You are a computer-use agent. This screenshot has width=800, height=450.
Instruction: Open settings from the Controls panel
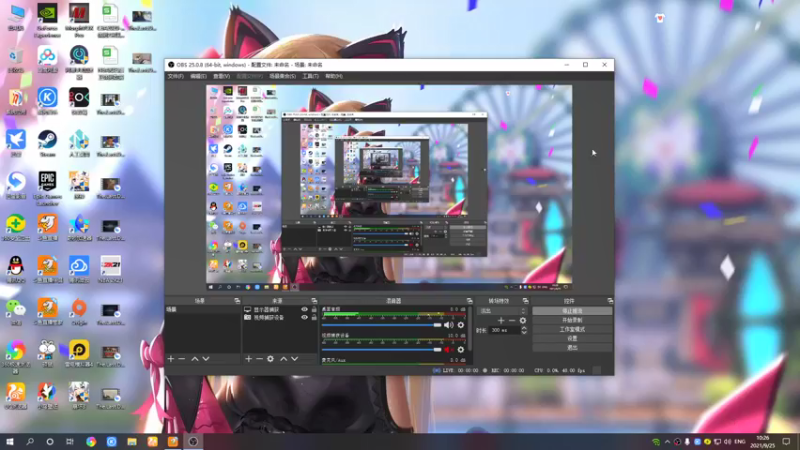[572, 338]
